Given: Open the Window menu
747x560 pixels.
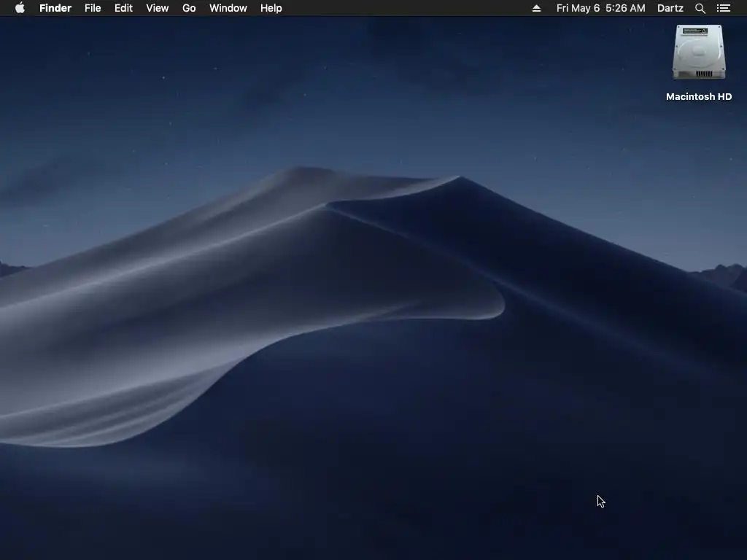Looking at the screenshot, I should 228,8.
